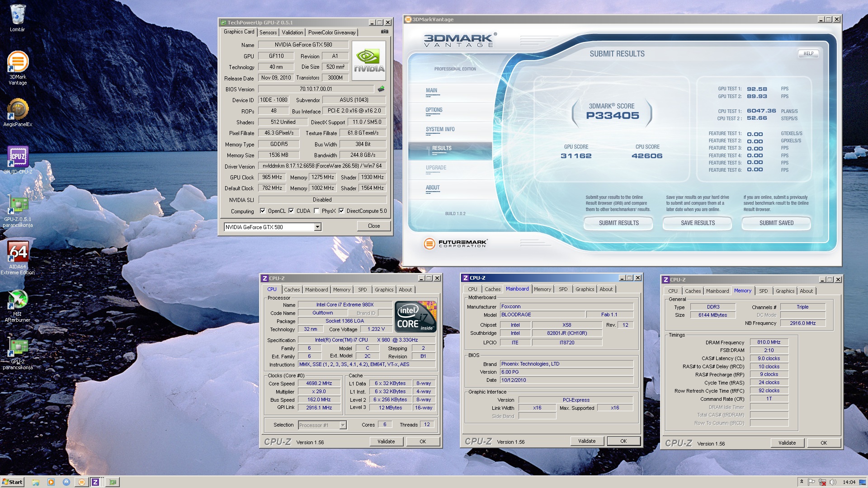Click the GPU name field NVIDIA GeForce GTX 580
The width and height of the screenshot is (868, 488).
[x=303, y=45]
